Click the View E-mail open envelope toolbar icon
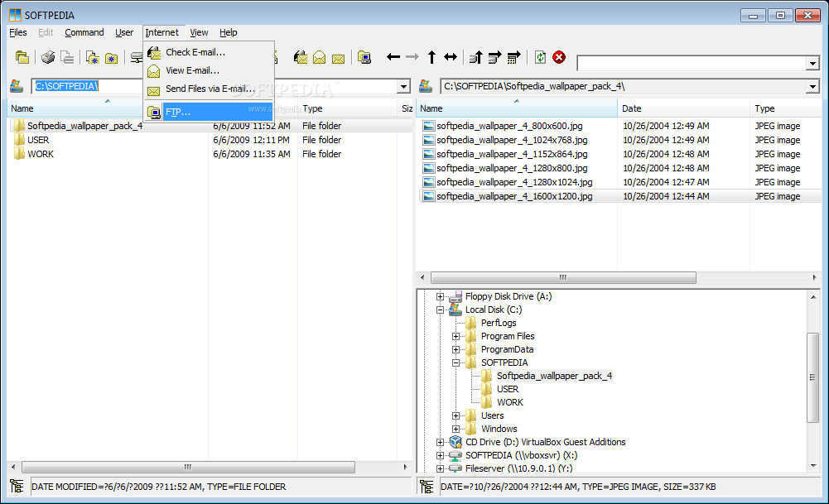This screenshot has height=504, width=829. [320, 57]
